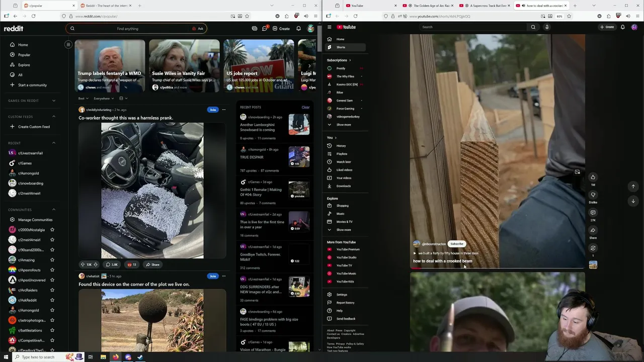Image resolution: width=644 pixels, height=362 pixels.
Task: Like the YouTube short
Action: coord(593,177)
